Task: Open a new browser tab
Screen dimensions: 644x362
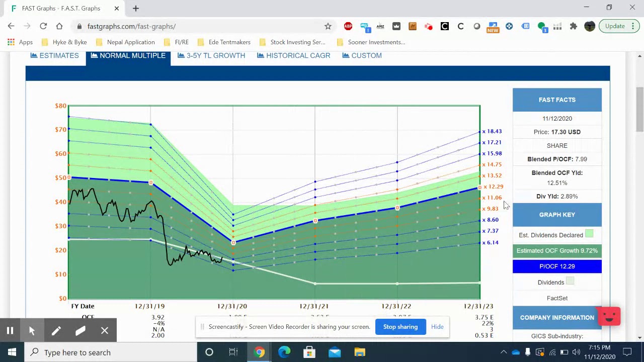Action: pos(136,9)
